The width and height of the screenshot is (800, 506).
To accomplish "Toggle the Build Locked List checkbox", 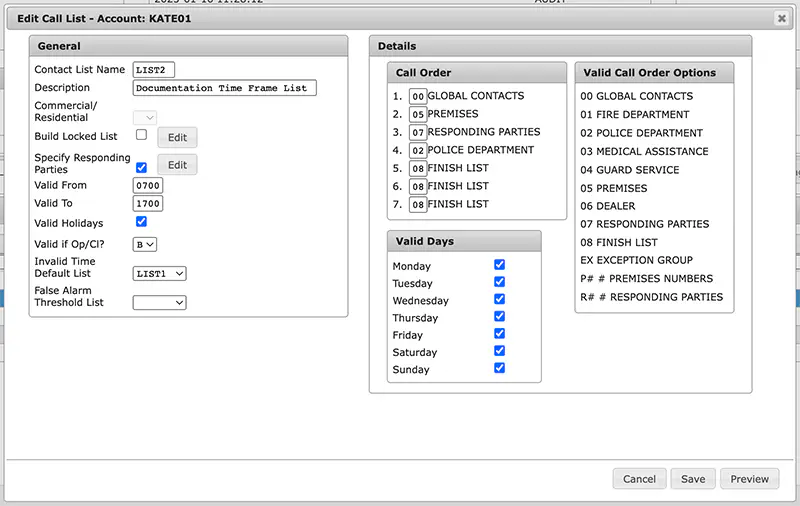I will tap(141, 135).
